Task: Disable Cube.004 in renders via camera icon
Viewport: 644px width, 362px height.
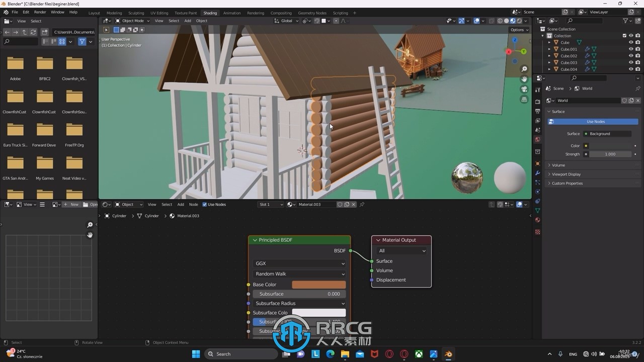Action: 638,69
